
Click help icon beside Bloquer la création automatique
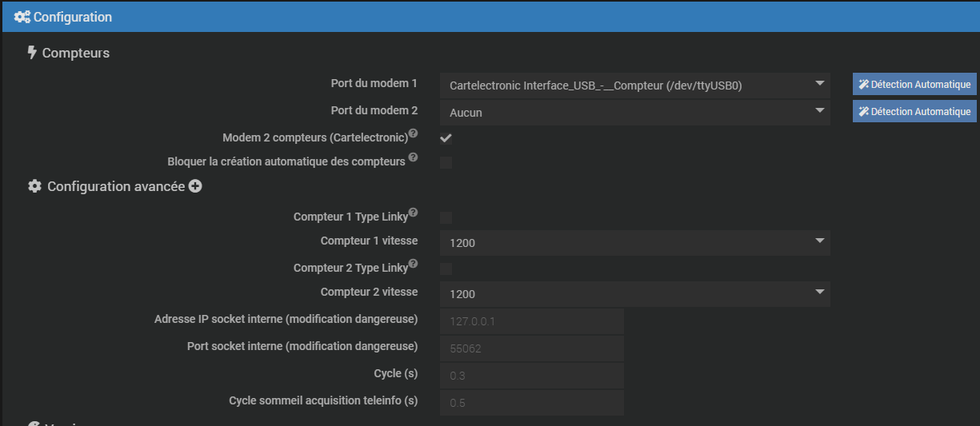(413, 157)
